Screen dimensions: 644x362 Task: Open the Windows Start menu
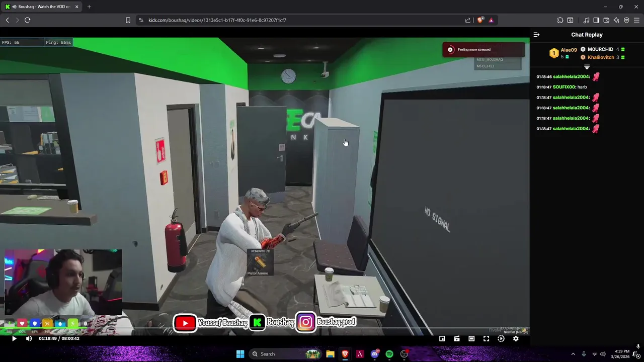(x=240, y=354)
